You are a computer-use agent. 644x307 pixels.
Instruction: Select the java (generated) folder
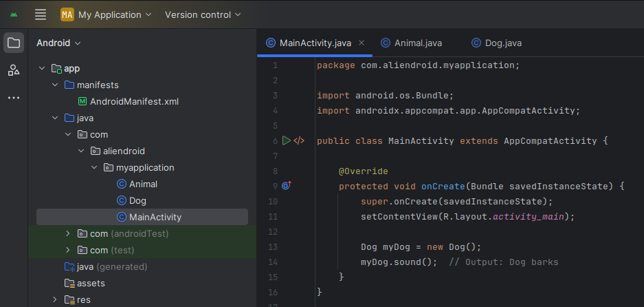tap(112, 266)
